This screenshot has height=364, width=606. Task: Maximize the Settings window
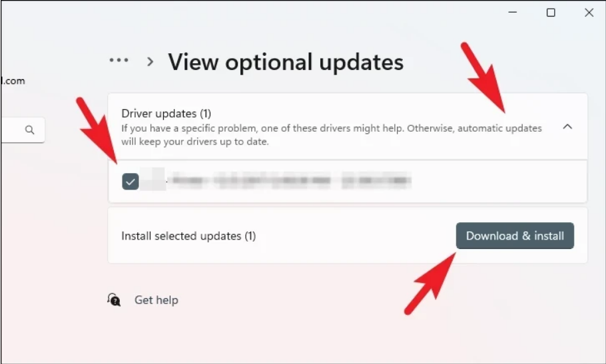point(551,13)
